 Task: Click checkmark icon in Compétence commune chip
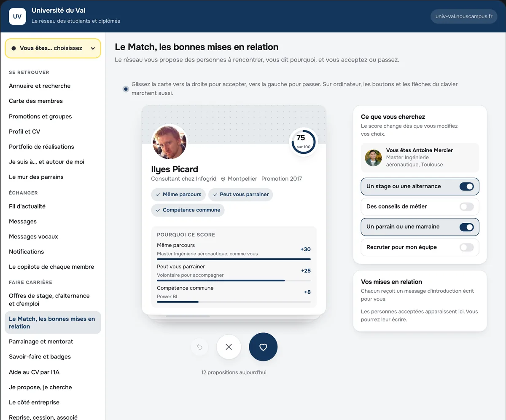coord(158,210)
